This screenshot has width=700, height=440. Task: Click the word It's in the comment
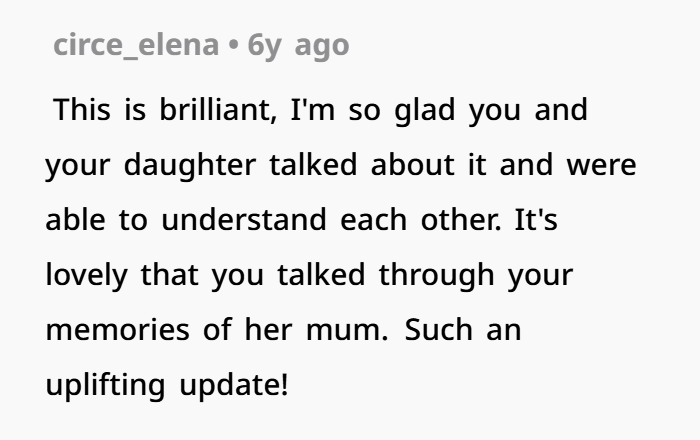coord(536,220)
